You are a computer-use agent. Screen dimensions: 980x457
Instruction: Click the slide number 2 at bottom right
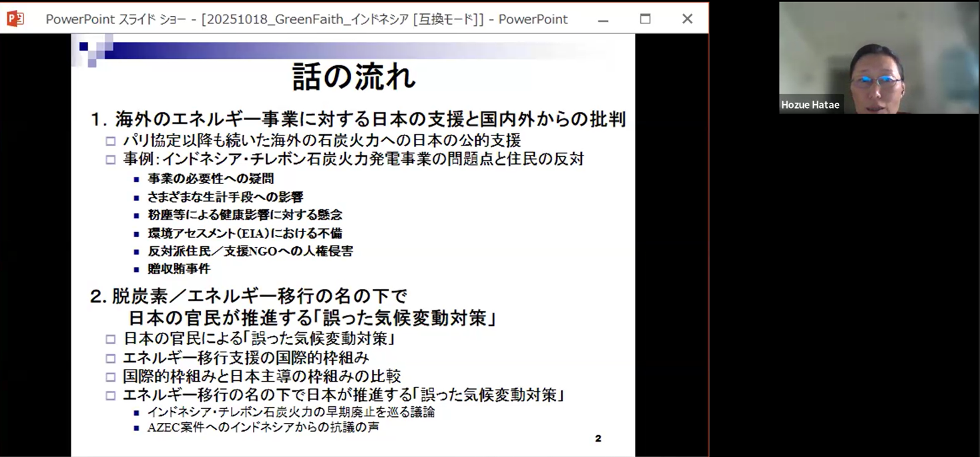[598, 438]
